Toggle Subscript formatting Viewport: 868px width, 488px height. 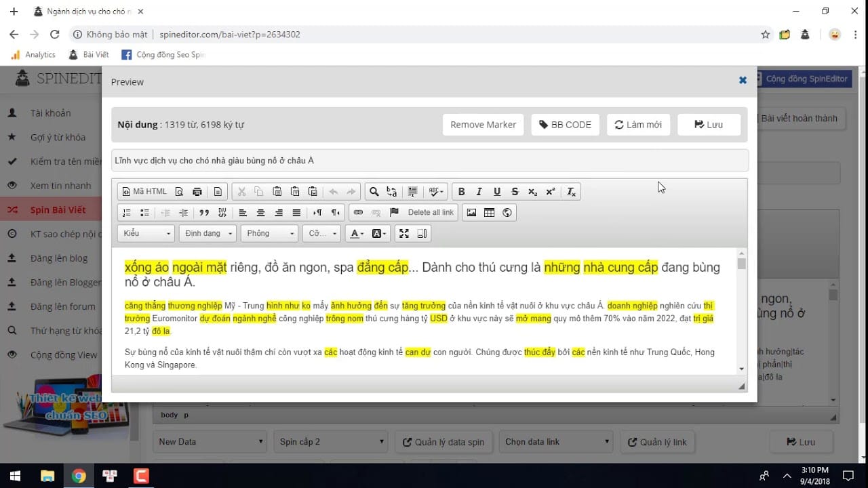click(x=532, y=192)
